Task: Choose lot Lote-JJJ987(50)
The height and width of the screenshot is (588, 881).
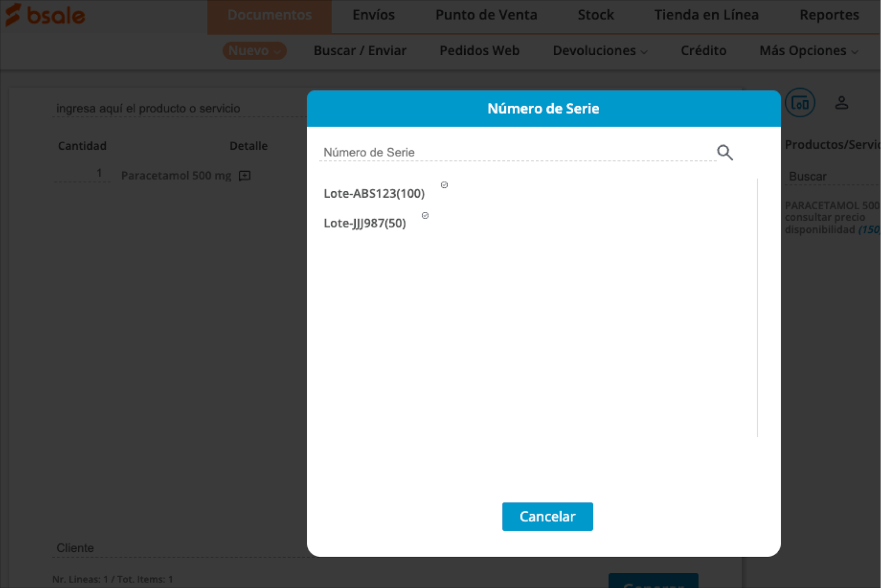Action: 365,223
